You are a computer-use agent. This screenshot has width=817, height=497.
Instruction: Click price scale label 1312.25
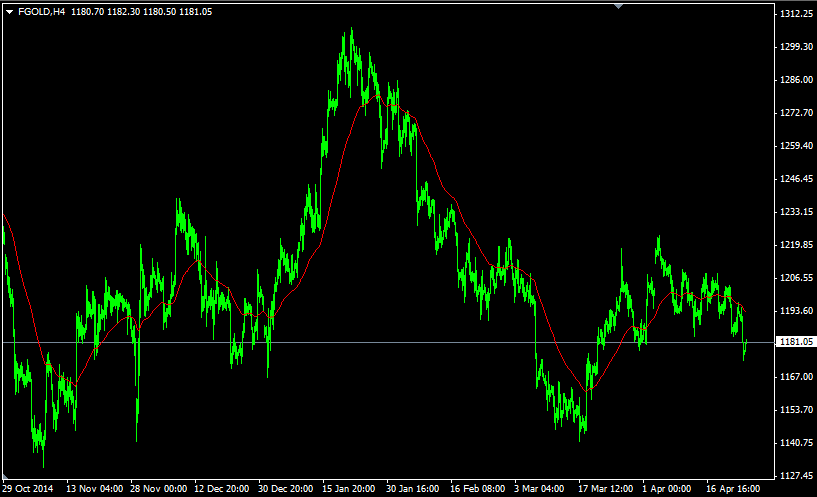(796, 14)
